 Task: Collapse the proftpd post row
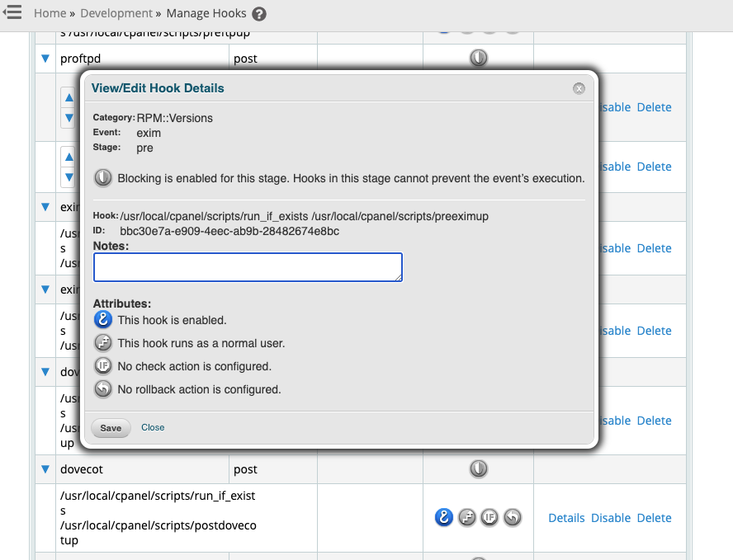point(45,59)
